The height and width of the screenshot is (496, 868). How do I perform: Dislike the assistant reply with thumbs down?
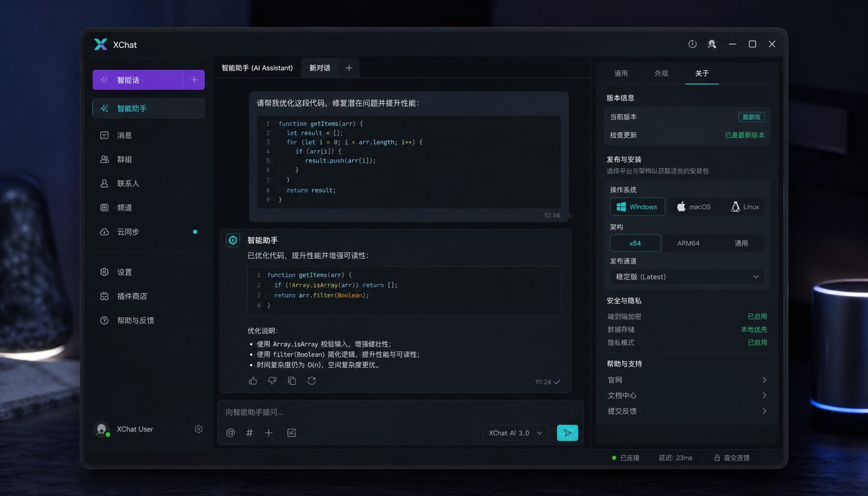272,381
